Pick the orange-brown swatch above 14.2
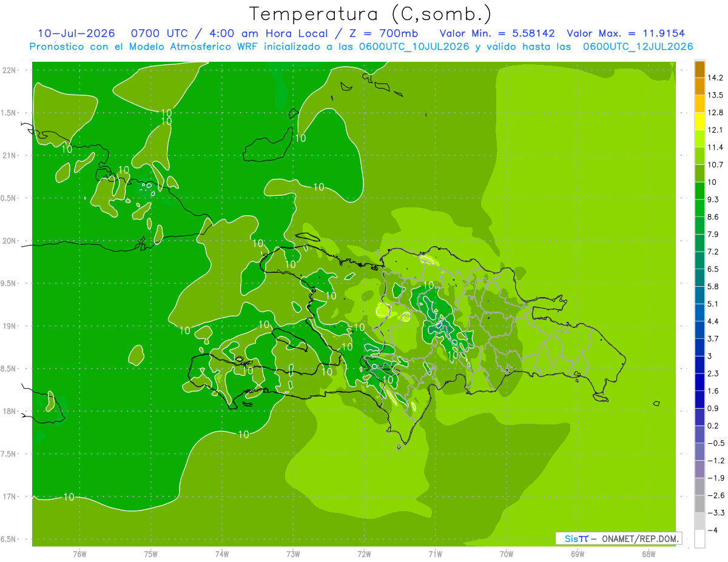This screenshot has height=562, width=728. click(699, 69)
